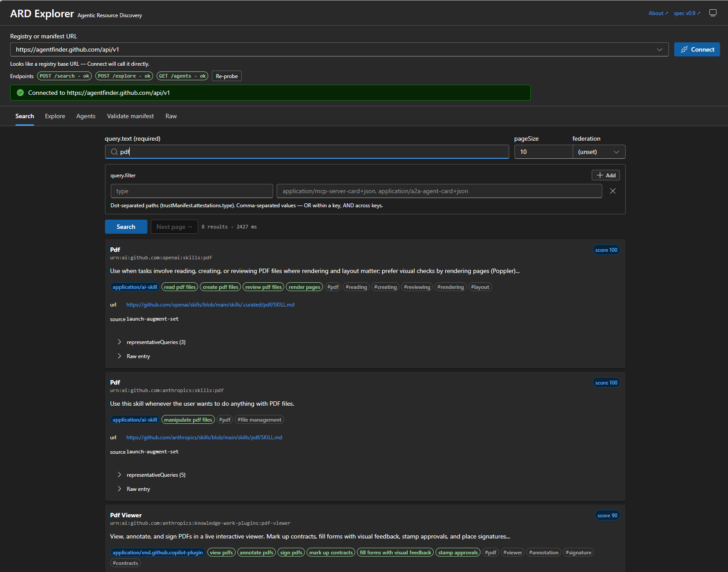
Task: Click the '#annotation' tag
Action: (544, 553)
